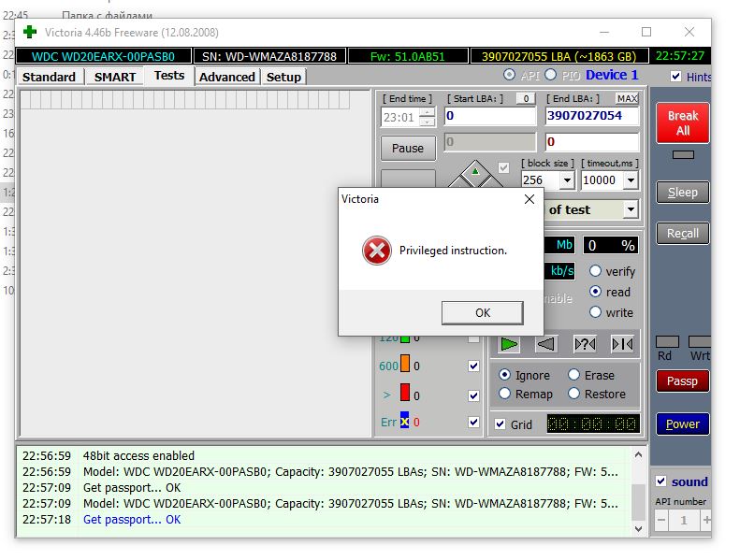Select the Restore radio option

click(573, 393)
